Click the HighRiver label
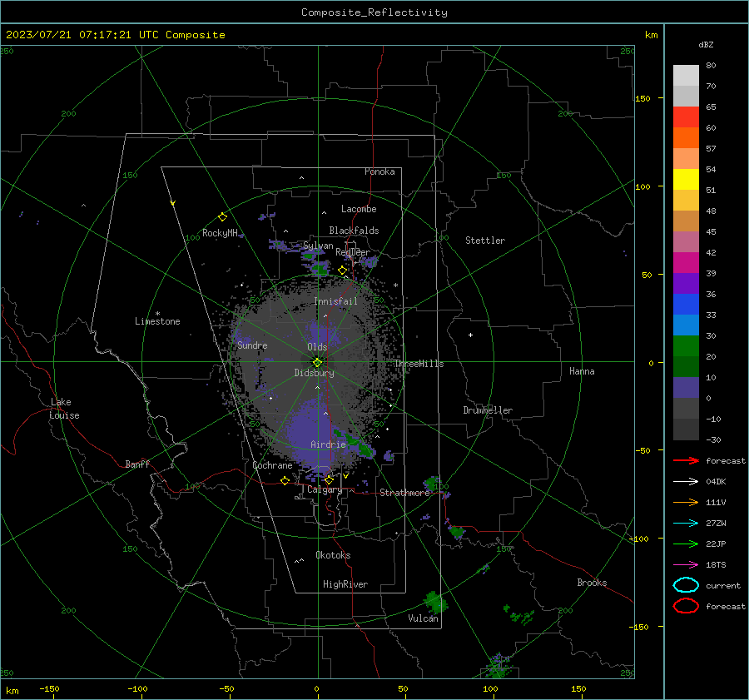 click(x=345, y=584)
